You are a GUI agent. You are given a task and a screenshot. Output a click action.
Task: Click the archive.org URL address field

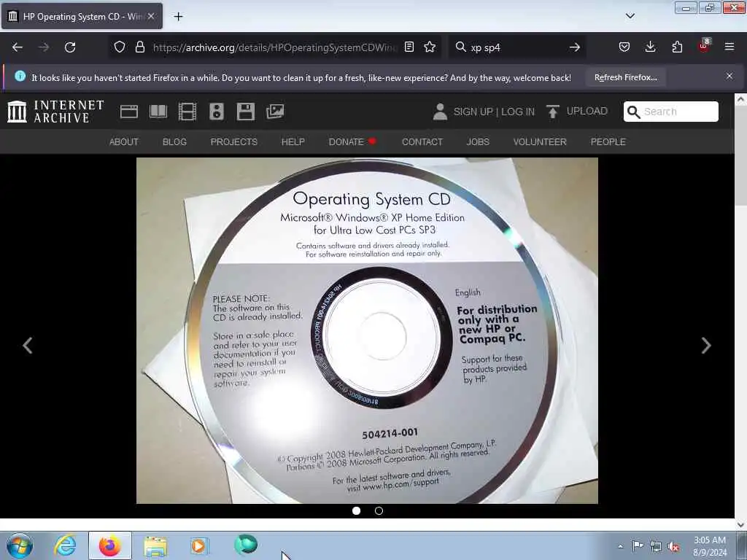coord(275,47)
